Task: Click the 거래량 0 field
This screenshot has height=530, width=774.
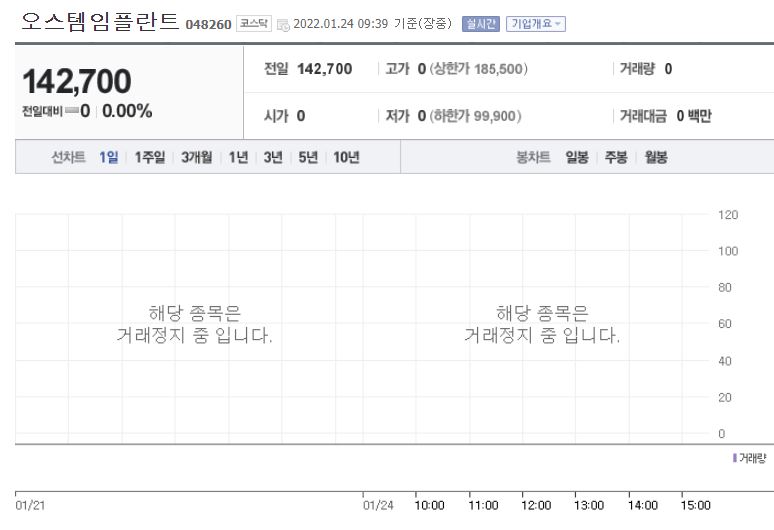Action: 646,69
